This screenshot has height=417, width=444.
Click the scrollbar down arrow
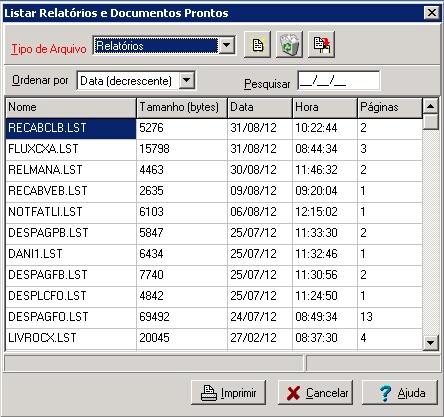[x=430, y=342]
